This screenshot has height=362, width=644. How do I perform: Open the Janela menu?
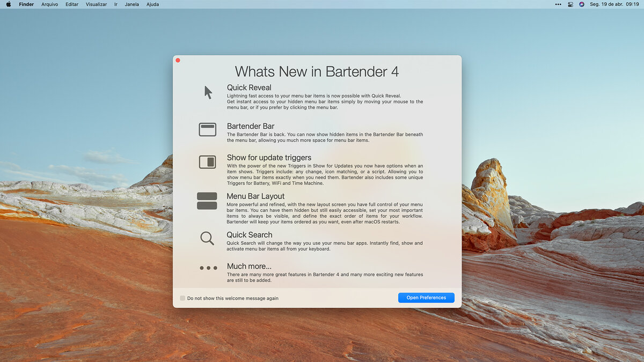[131, 4]
